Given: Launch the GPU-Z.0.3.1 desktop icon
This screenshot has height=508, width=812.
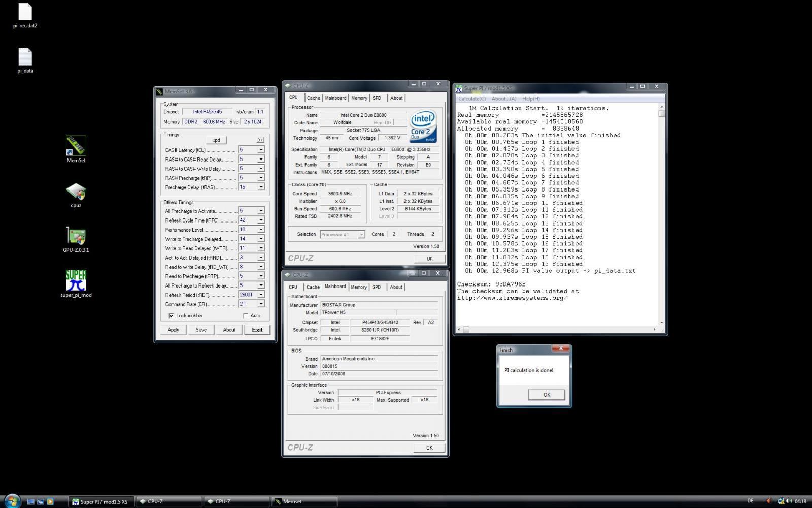Looking at the screenshot, I should pyautogui.click(x=76, y=239).
